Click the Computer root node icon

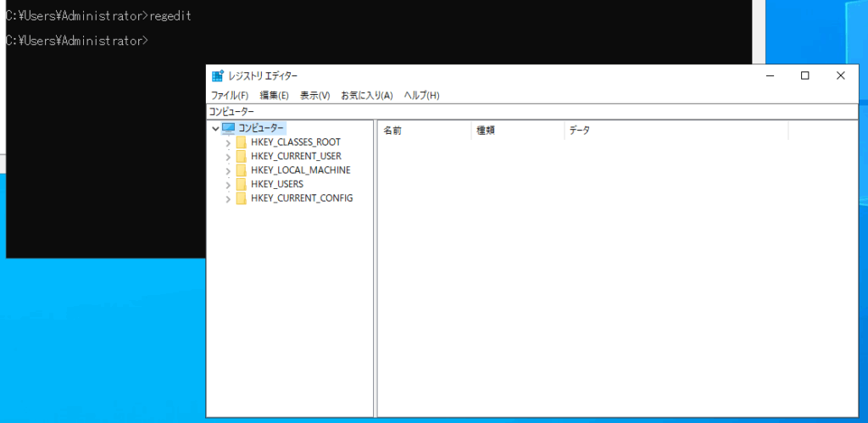pos(228,128)
